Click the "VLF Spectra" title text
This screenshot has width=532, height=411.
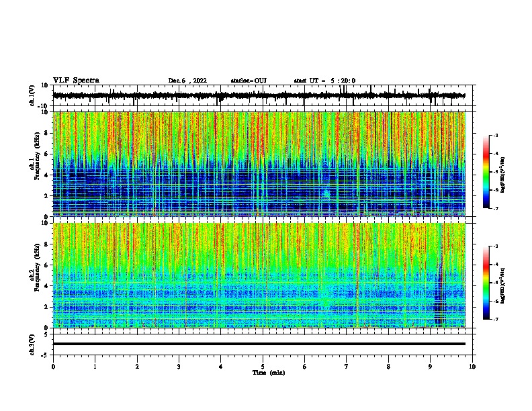click(x=76, y=81)
